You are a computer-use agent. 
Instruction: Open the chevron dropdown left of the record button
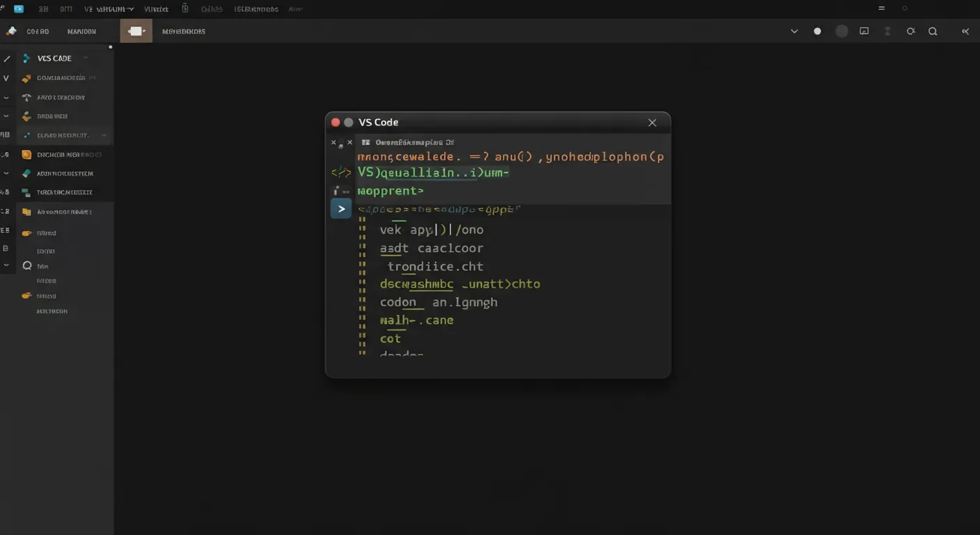point(793,31)
